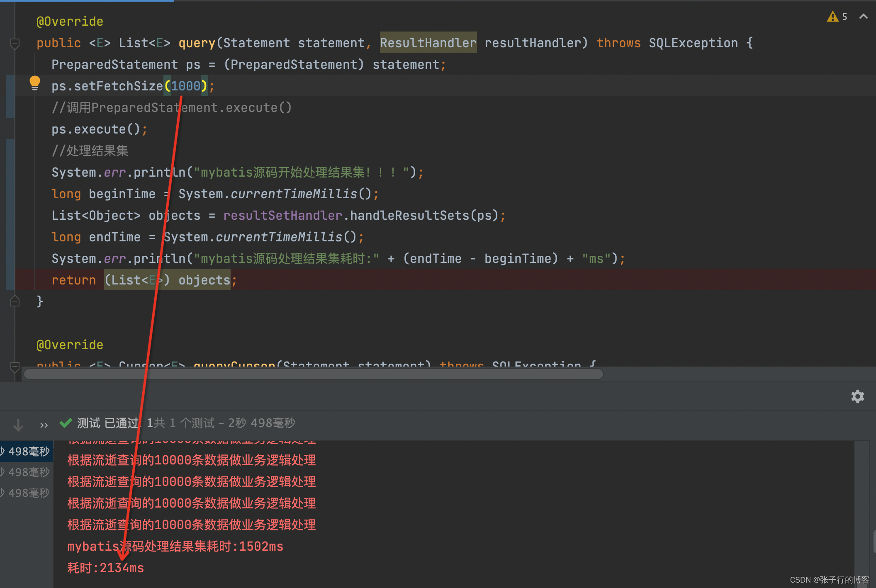
Task: Click the second @Override annotation
Action: 70,345
